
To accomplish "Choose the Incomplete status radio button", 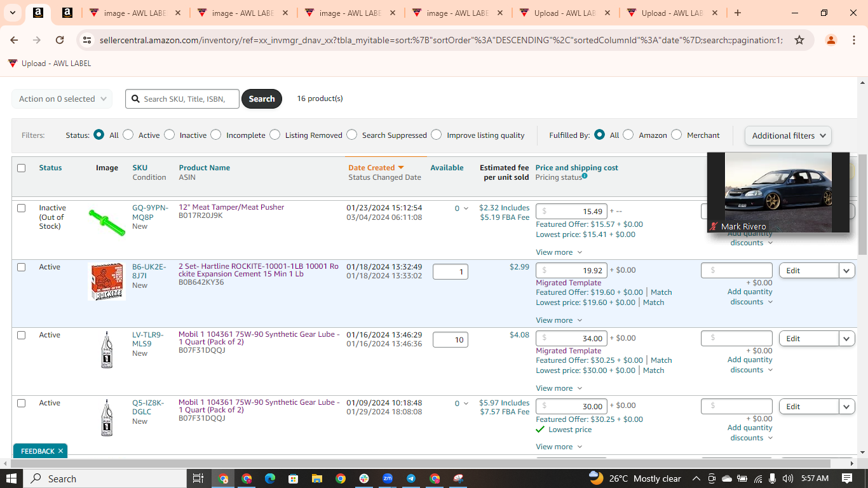I will pos(216,135).
